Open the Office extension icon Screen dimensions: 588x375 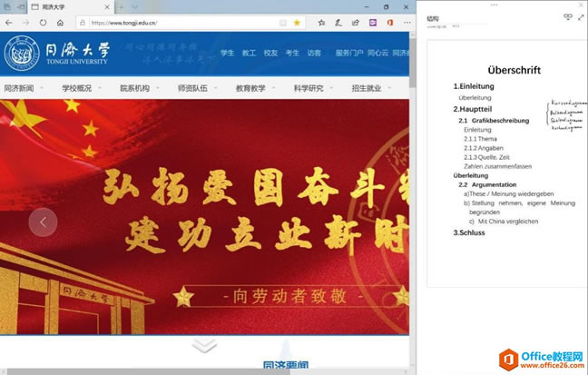pos(390,23)
